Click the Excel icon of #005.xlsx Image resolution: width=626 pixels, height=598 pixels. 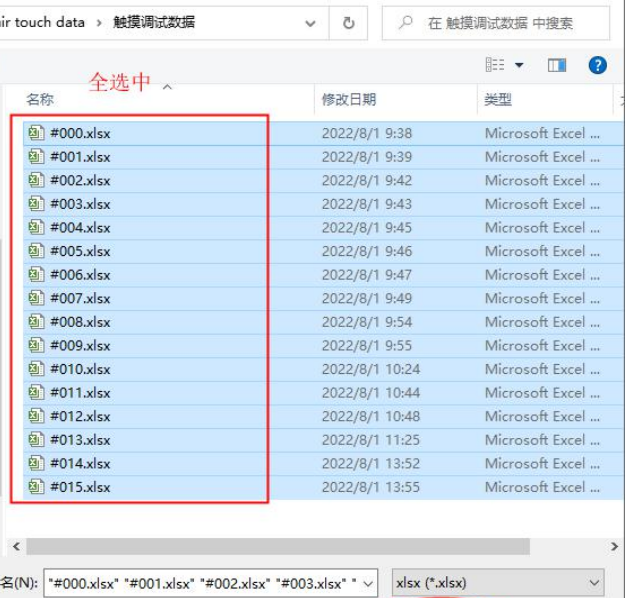tap(36, 251)
